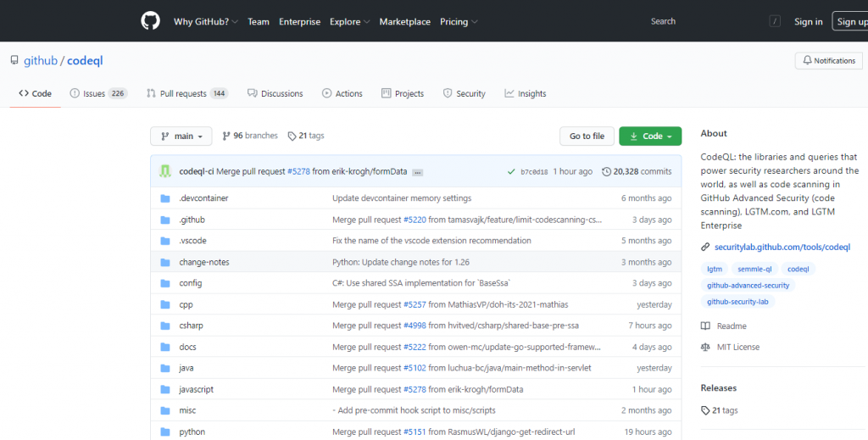Open the green Code download dropdown
This screenshot has height=440, width=868.
pos(650,136)
